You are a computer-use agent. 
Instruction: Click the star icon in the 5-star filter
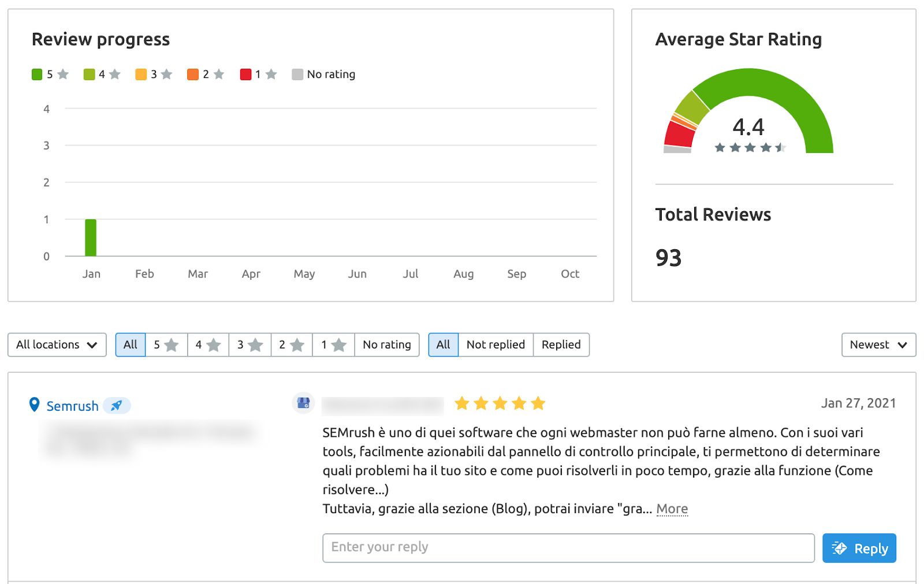pos(172,345)
